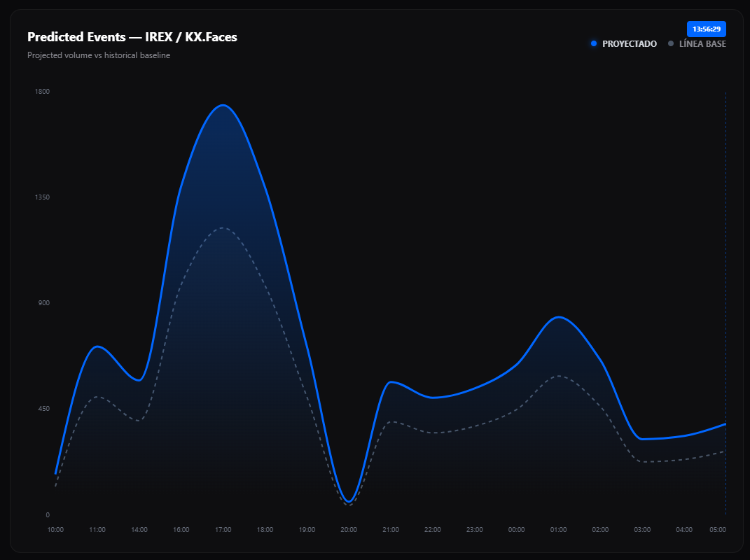Screen dimensions: 750x560
Task: Click the 00:00 x-axis label
Action: (x=517, y=529)
